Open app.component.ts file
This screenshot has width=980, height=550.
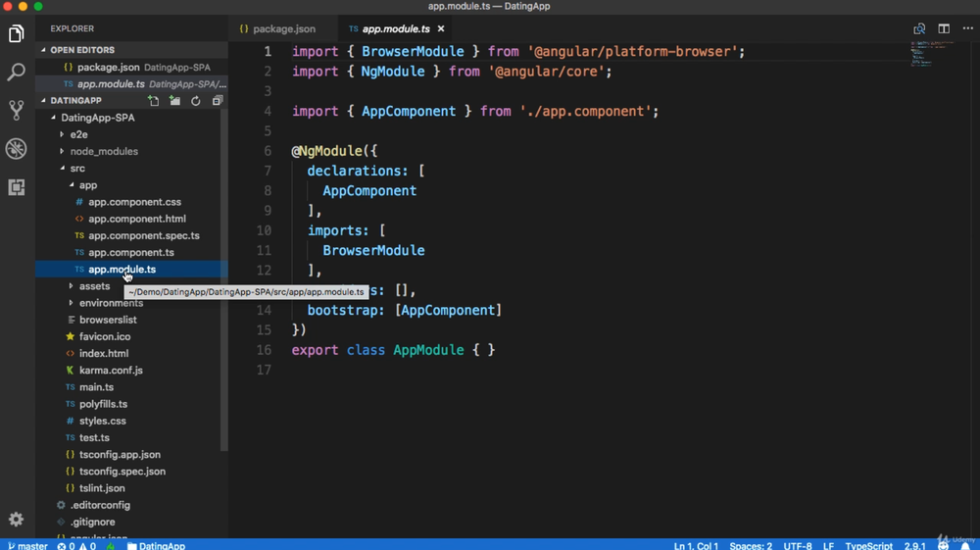(131, 253)
